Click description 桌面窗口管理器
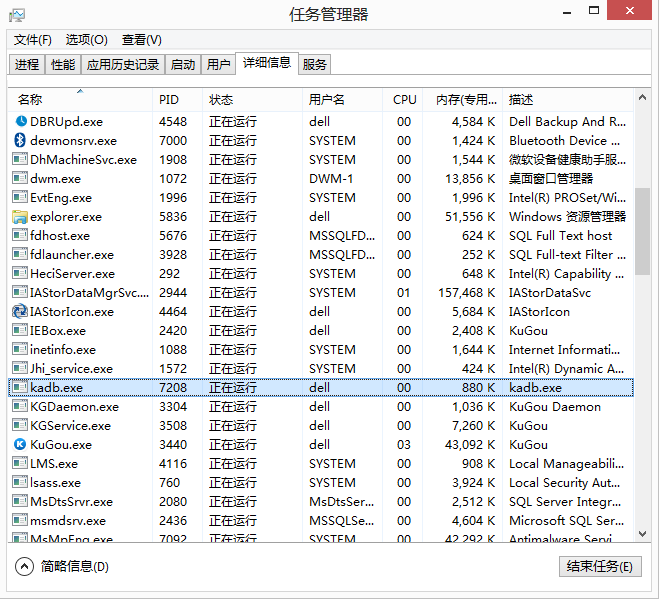659x599 pixels. tap(551, 178)
